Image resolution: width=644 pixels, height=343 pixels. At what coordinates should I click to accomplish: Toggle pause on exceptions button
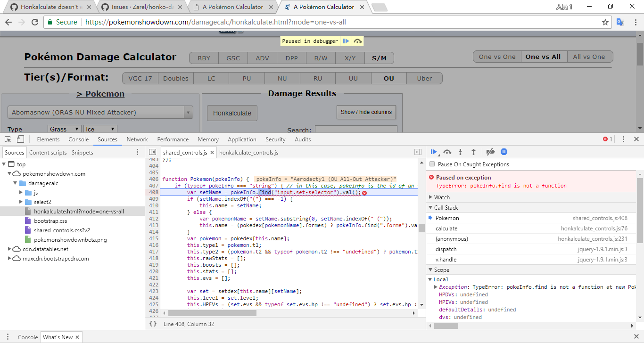pyautogui.click(x=504, y=152)
